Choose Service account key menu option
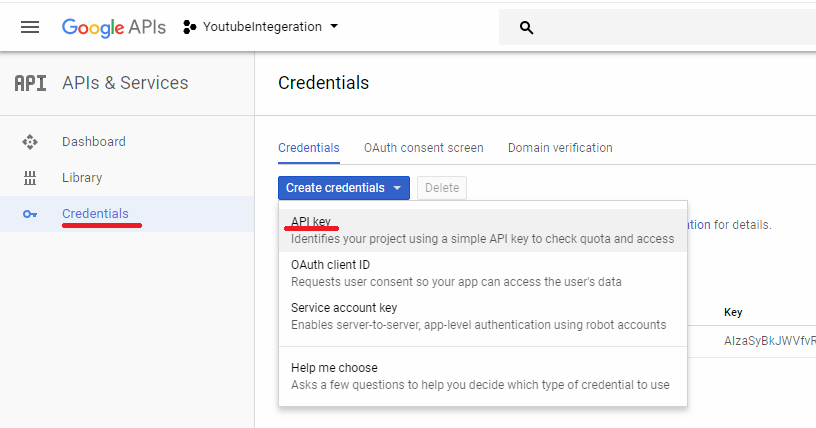 [x=483, y=316]
